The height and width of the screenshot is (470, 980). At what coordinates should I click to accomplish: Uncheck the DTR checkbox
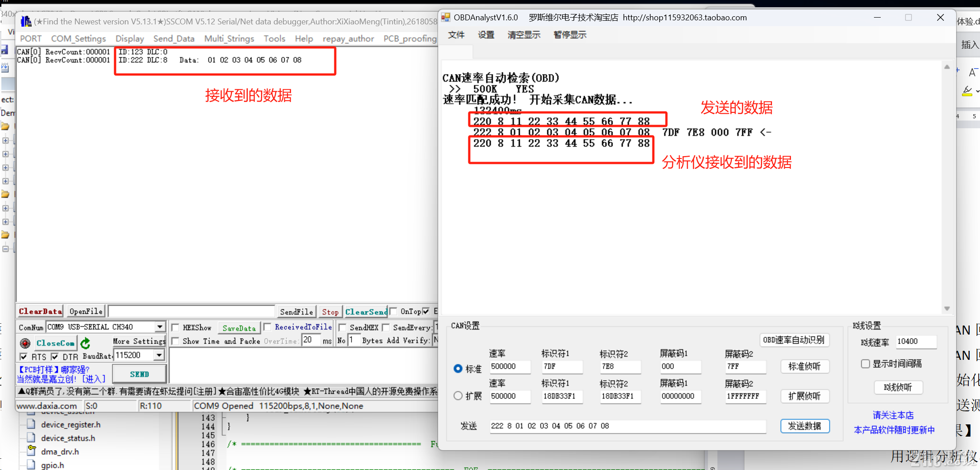coord(55,357)
